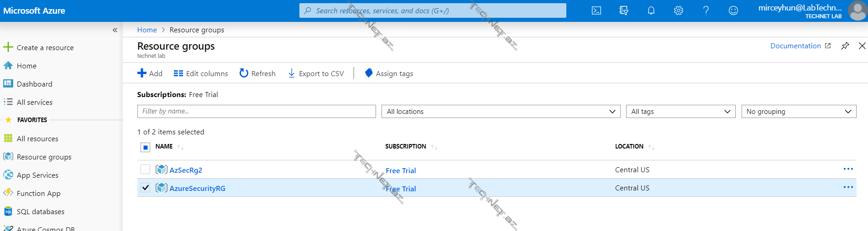868x231 pixels.
Task: Open more options for AzSecRg2 row
Action: [848, 169]
